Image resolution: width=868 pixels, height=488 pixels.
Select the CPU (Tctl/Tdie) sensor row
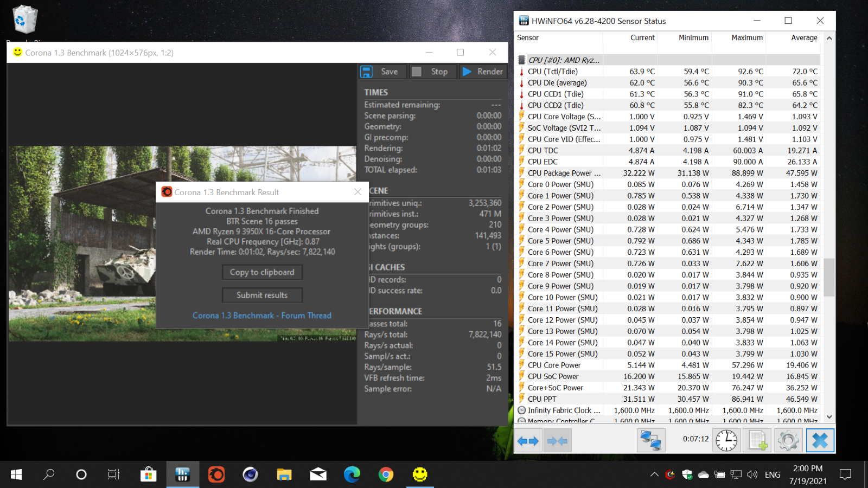coord(668,72)
